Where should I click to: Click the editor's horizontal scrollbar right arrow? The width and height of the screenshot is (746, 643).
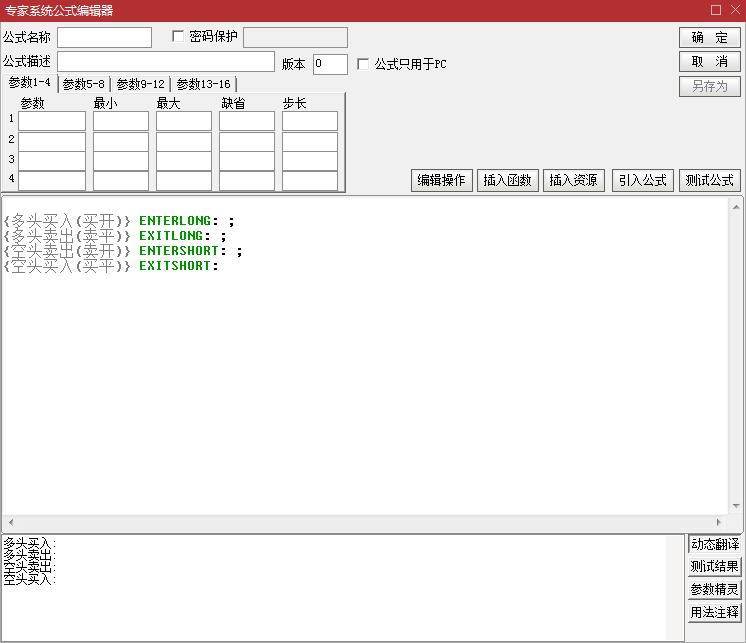[719, 523]
